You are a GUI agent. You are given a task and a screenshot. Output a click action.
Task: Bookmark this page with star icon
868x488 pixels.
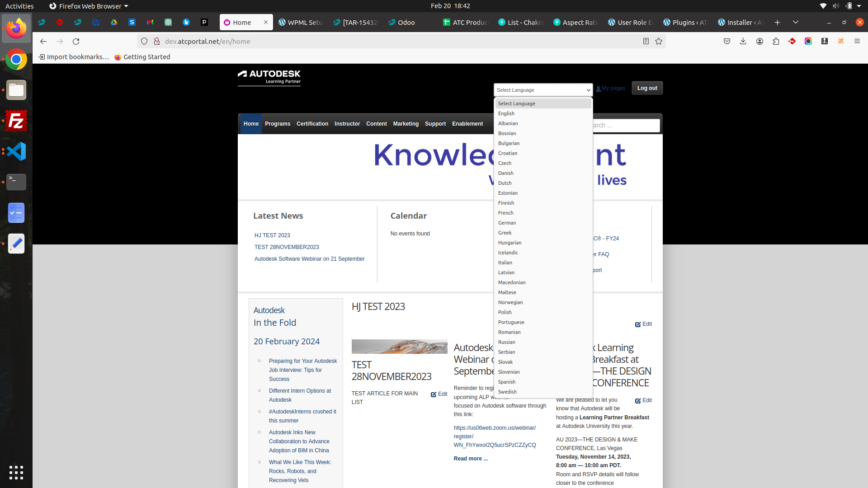(659, 41)
